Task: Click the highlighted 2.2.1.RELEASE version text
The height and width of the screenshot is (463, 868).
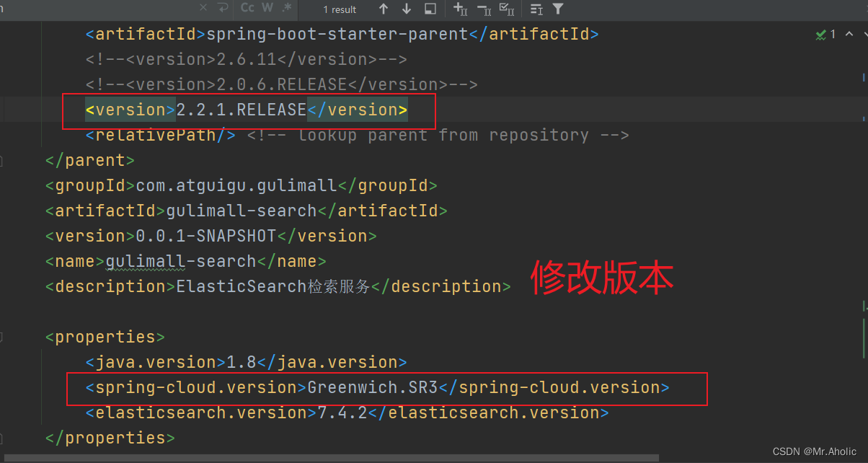Action: coord(245,109)
